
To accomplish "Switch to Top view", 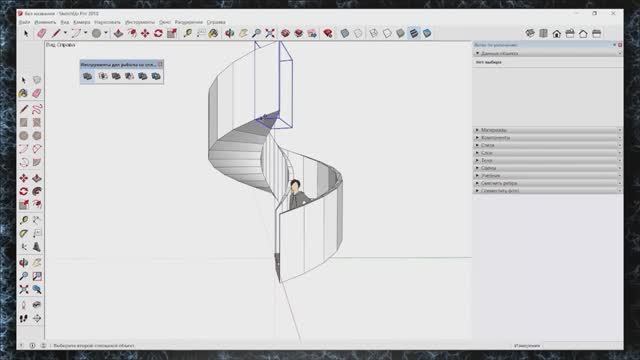I will coord(543,33).
